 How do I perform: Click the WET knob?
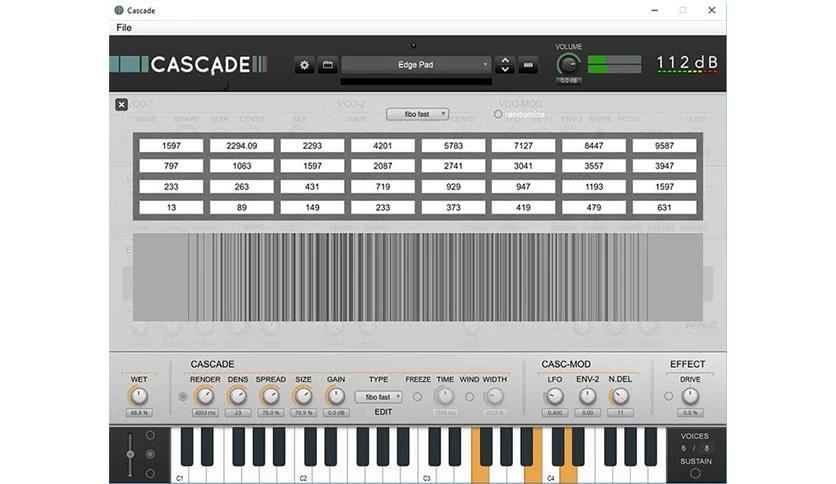click(139, 396)
